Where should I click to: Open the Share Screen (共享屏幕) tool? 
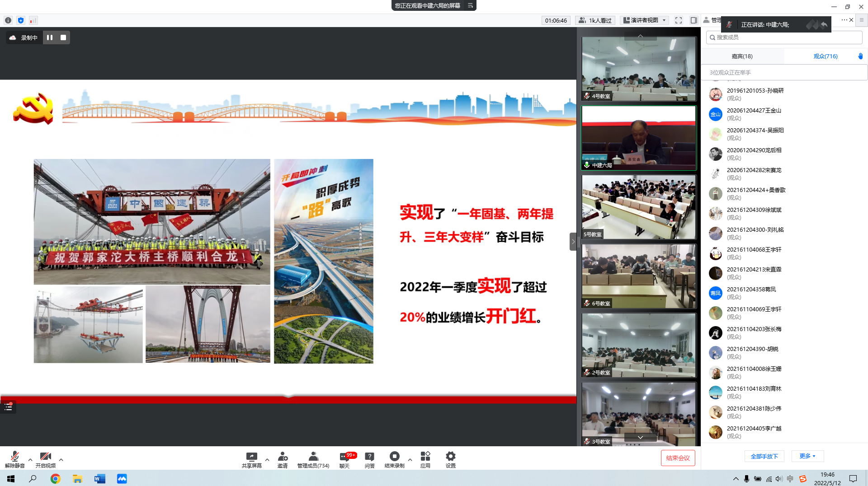click(x=251, y=459)
